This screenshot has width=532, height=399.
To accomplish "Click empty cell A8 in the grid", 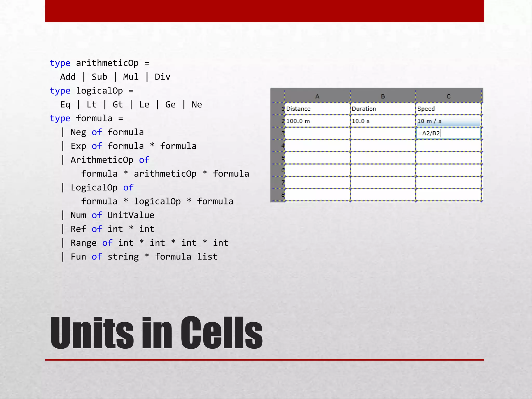I will pos(317,195).
